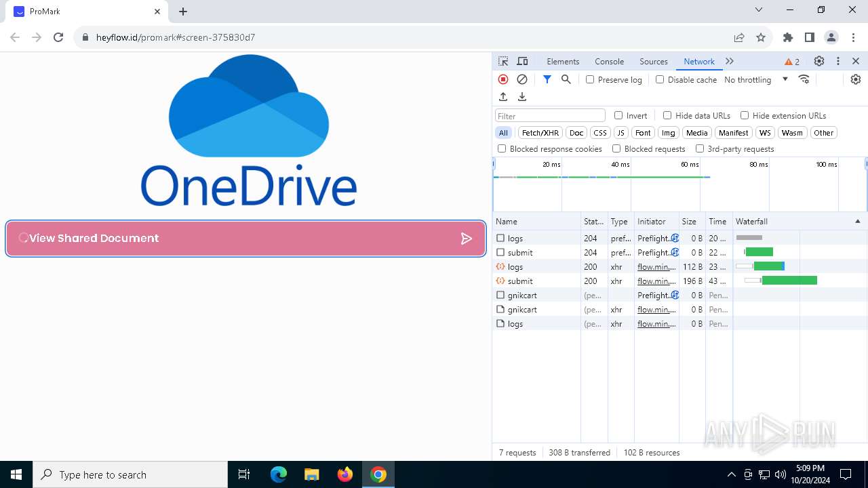The width and height of the screenshot is (868, 488).
Task: Open Microsoft Edge from the taskbar
Action: tap(279, 474)
